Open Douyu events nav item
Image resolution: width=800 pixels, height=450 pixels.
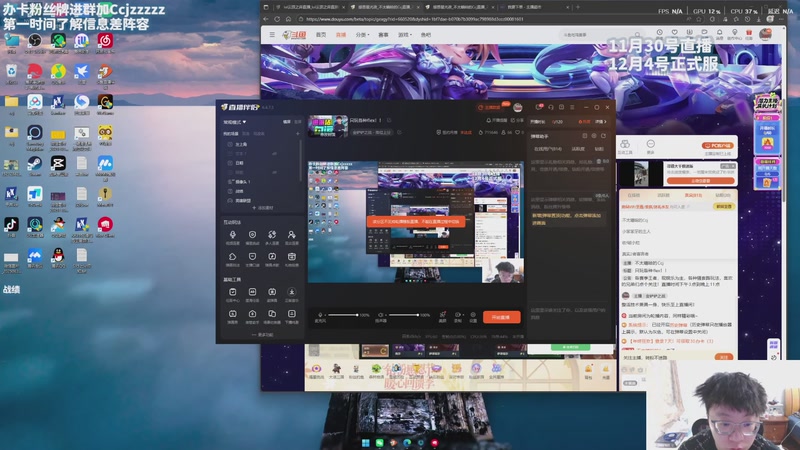point(383,35)
